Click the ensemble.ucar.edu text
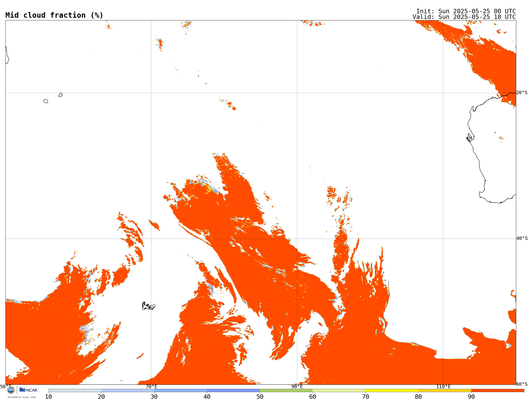Screen dimensions: 532x400 [22, 397]
